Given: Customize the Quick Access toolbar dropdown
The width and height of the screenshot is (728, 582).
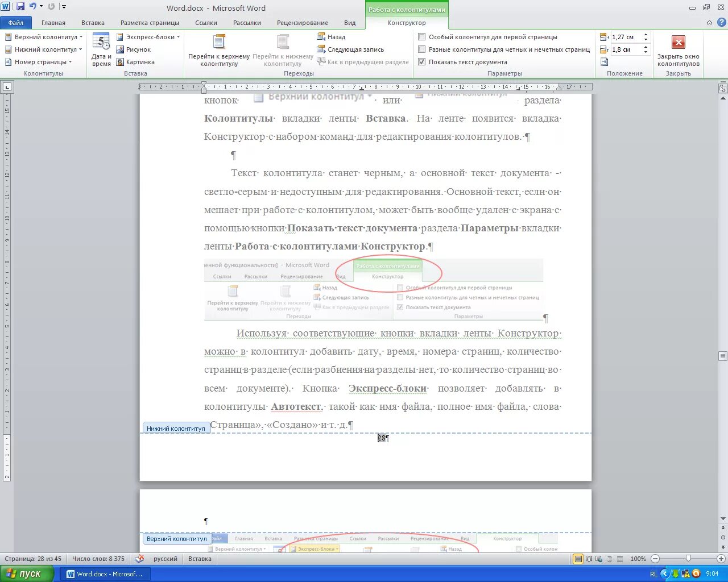Looking at the screenshot, I should pos(64,7).
